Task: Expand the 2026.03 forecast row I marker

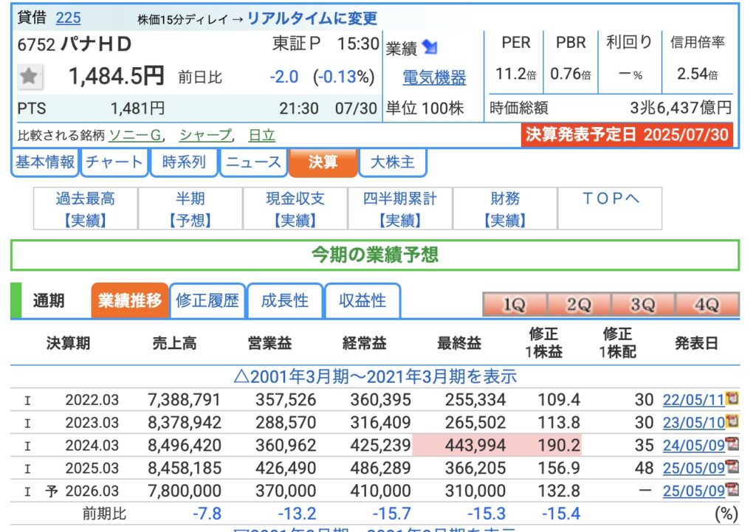Action: pos(27,491)
